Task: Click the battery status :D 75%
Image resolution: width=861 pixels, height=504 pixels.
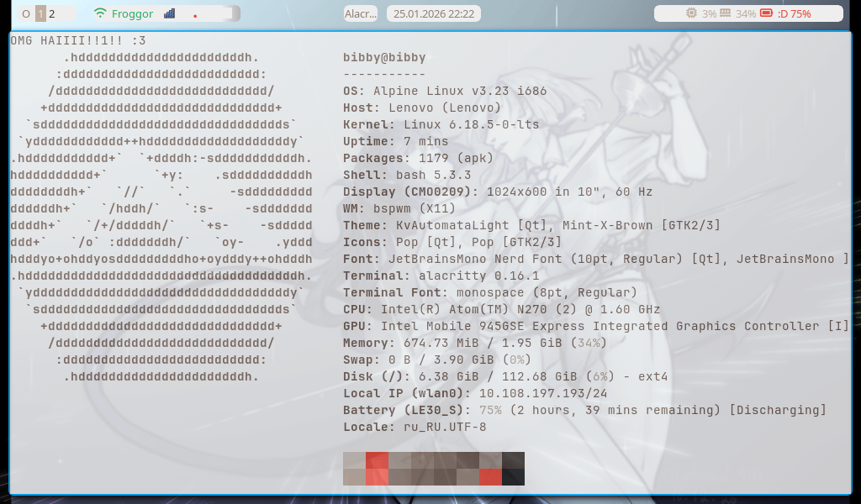Action: pos(794,13)
